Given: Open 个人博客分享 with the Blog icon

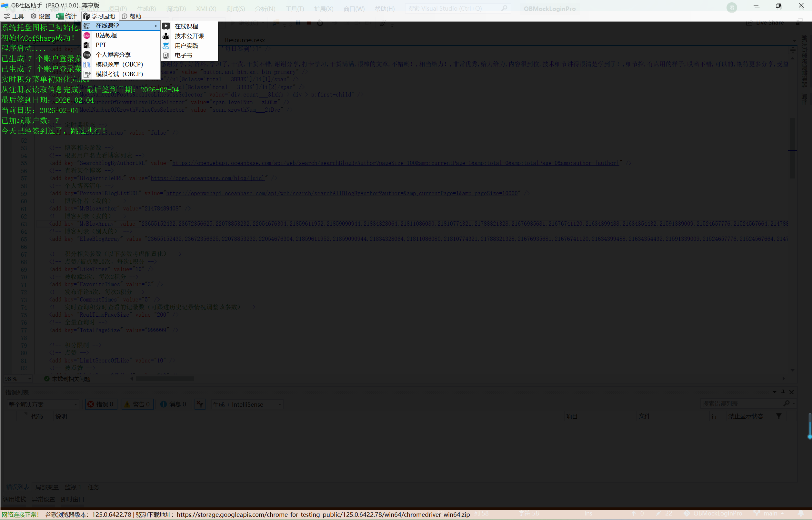Looking at the screenshot, I should tap(113, 55).
